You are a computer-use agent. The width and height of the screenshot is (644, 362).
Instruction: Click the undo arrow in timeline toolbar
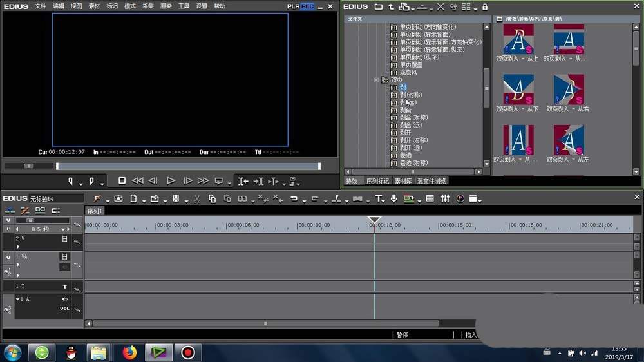tap(294, 198)
